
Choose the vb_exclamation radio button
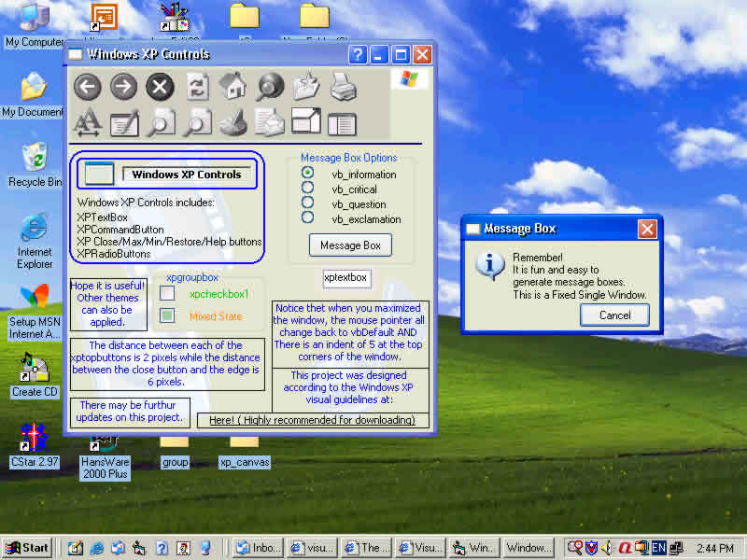click(x=307, y=218)
